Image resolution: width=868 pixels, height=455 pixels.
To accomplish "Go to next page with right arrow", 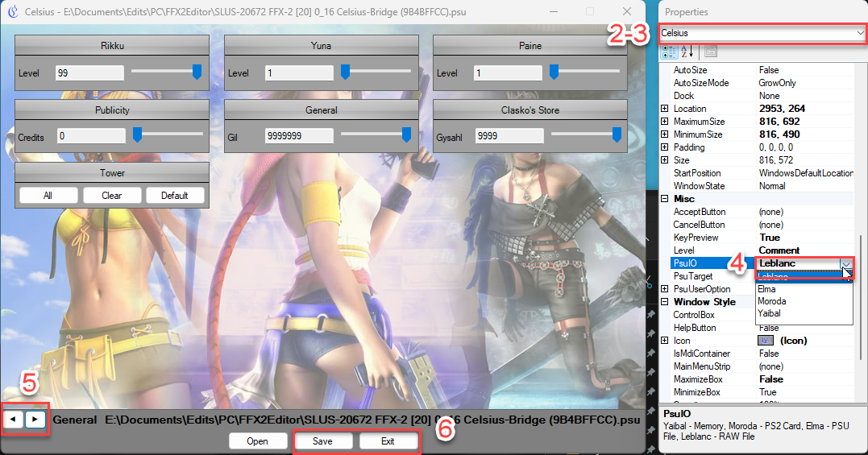I will click(36, 420).
